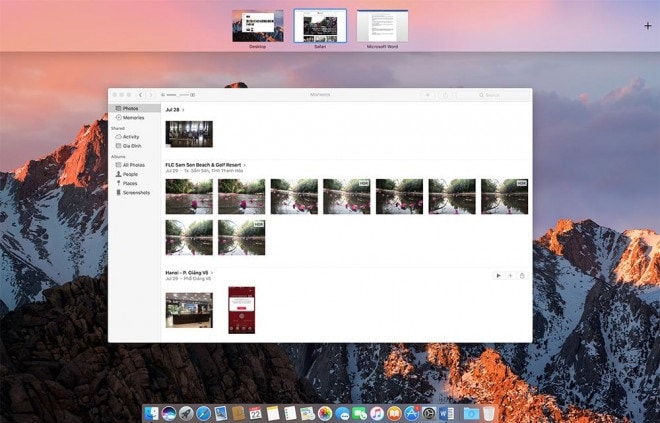Screen dimensions: 660x423
Task: Open Messages icon in Dock
Action: click(x=342, y=414)
